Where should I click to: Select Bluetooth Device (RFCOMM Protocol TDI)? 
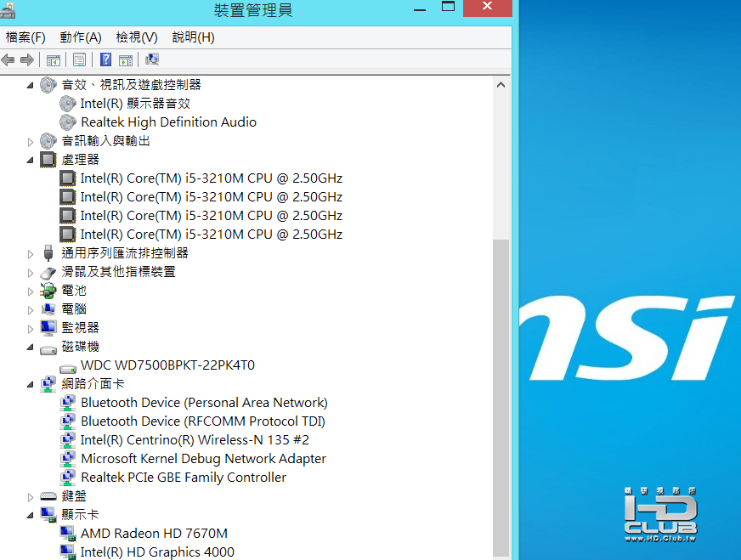pyautogui.click(x=203, y=421)
